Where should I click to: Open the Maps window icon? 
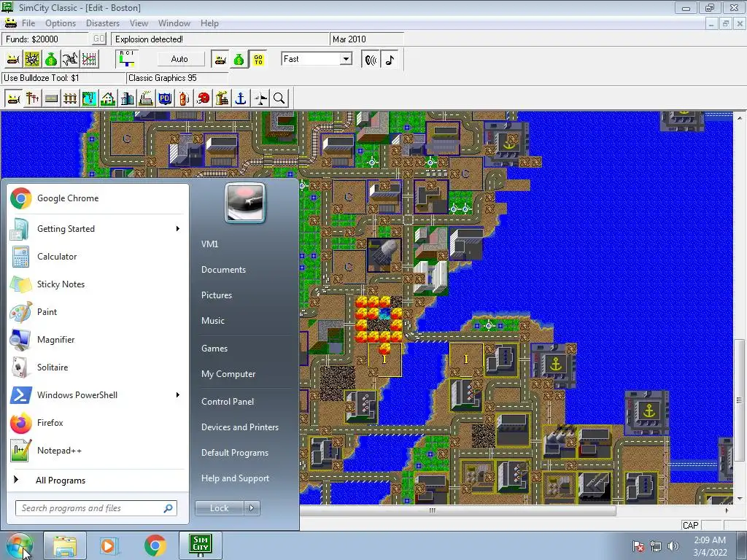(x=32, y=60)
